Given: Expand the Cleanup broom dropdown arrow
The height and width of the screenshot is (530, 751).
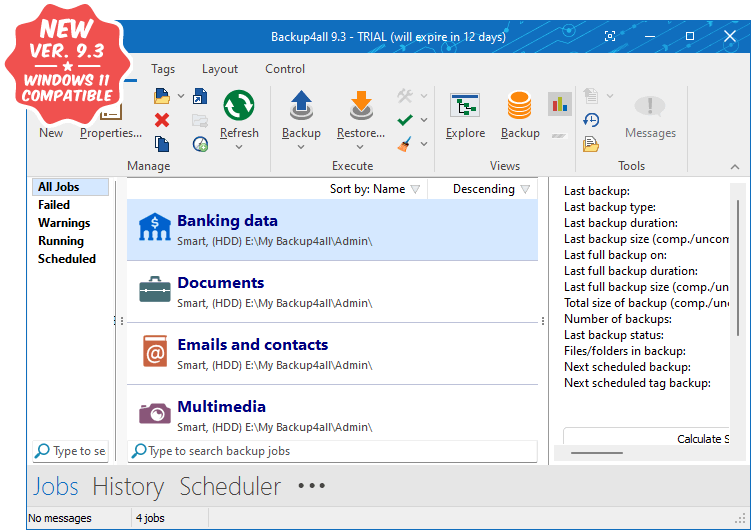Looking at the screenshot, I should tap(424, 144).
